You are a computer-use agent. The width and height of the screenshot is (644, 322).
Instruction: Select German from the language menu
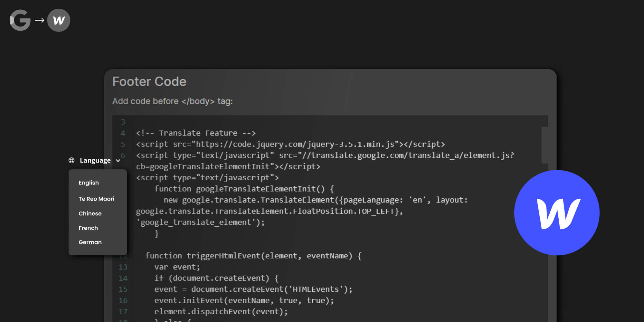tap(90, 242)
